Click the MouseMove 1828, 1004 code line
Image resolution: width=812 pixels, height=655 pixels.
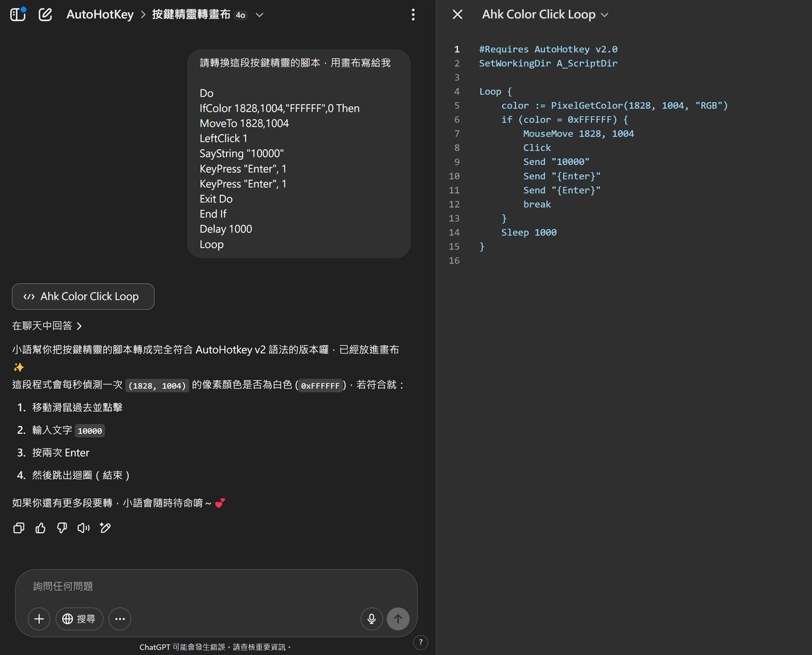point(579,133)
